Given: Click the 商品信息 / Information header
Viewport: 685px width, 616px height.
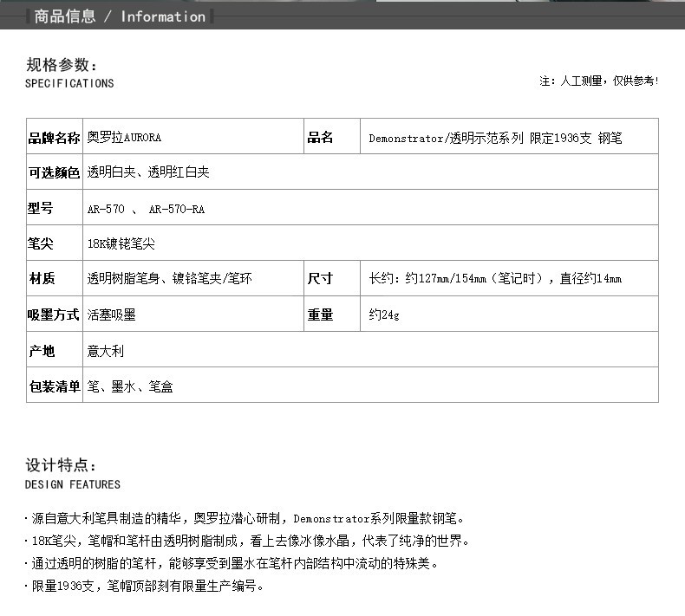Looking at the screenshot, I should click(x=120, y=16).
